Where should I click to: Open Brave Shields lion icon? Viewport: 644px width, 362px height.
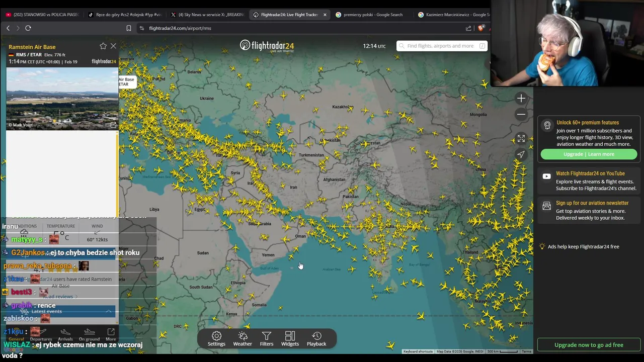click(481, 28)
